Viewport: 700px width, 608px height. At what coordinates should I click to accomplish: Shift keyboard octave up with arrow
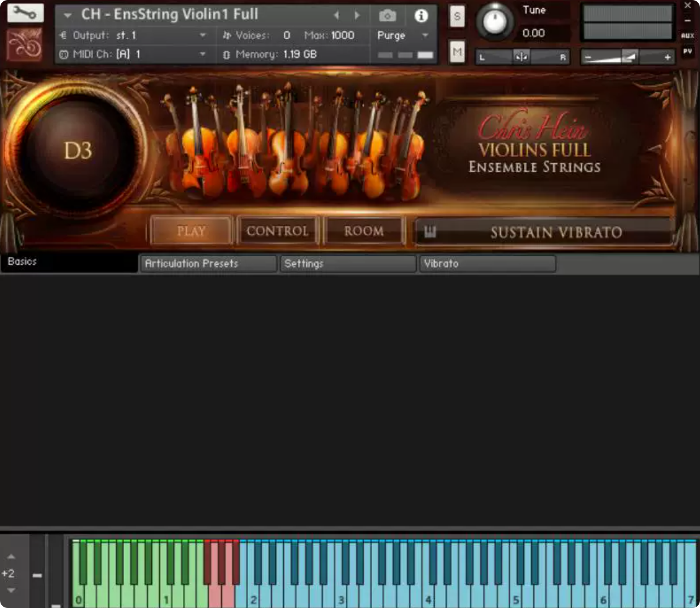tap(11, 557)
